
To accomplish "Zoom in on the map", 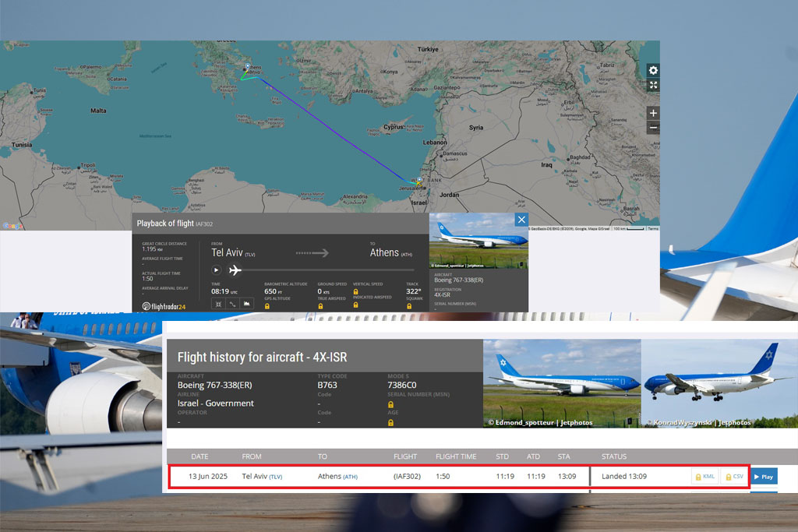I will (x=653, y=113).
